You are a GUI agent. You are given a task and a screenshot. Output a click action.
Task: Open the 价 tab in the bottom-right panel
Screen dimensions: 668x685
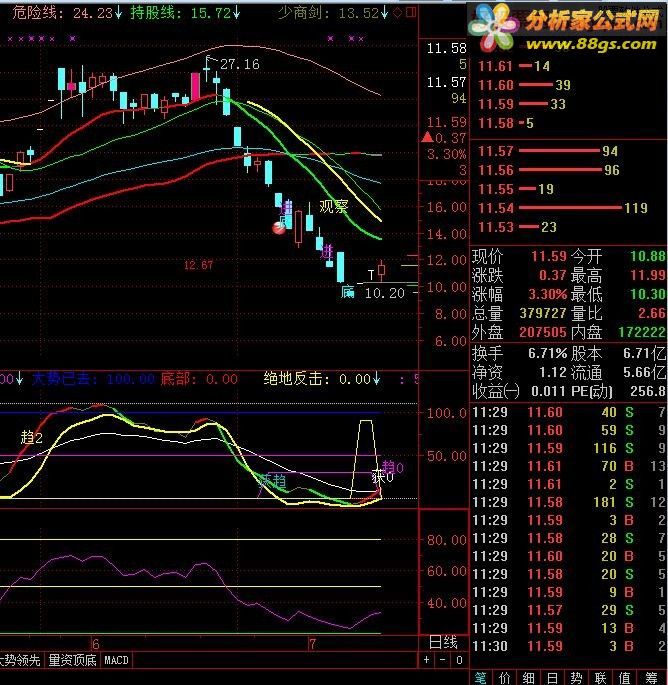[505, 678]
